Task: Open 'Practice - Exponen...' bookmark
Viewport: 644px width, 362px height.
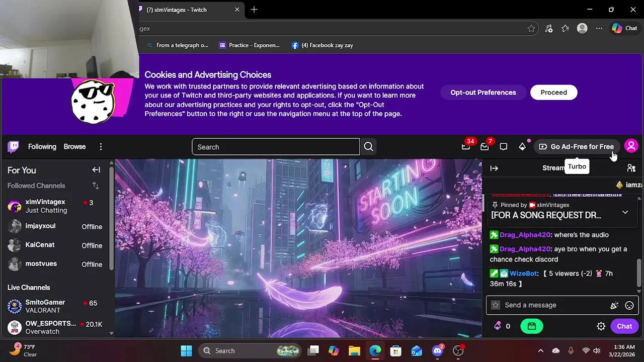Action: [x=250, y=45]
